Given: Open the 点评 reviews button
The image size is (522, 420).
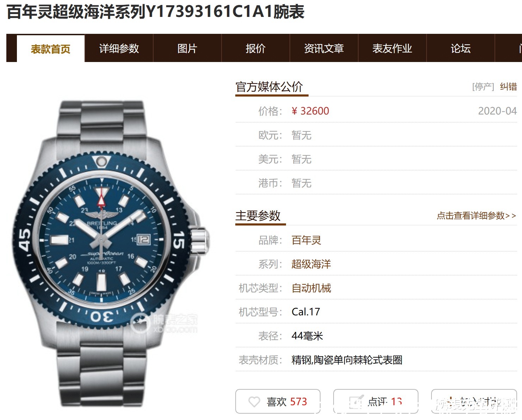Looking at the screenshot, I should [376, 401].
